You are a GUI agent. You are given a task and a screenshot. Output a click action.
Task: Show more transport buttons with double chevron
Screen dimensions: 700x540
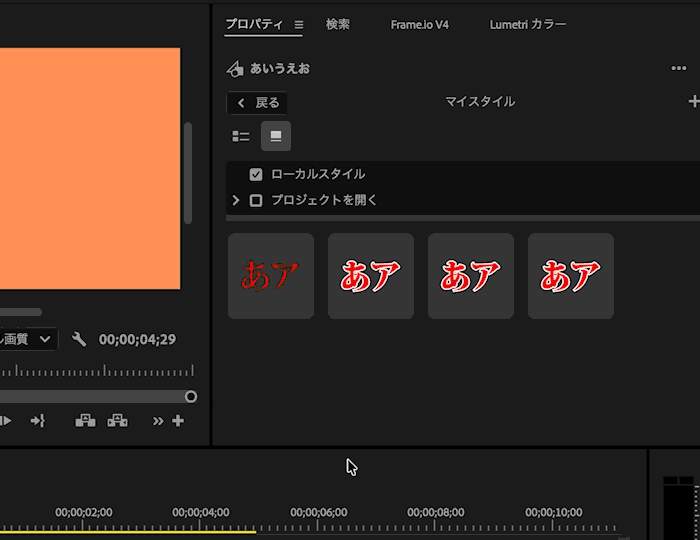pos(158,421)
